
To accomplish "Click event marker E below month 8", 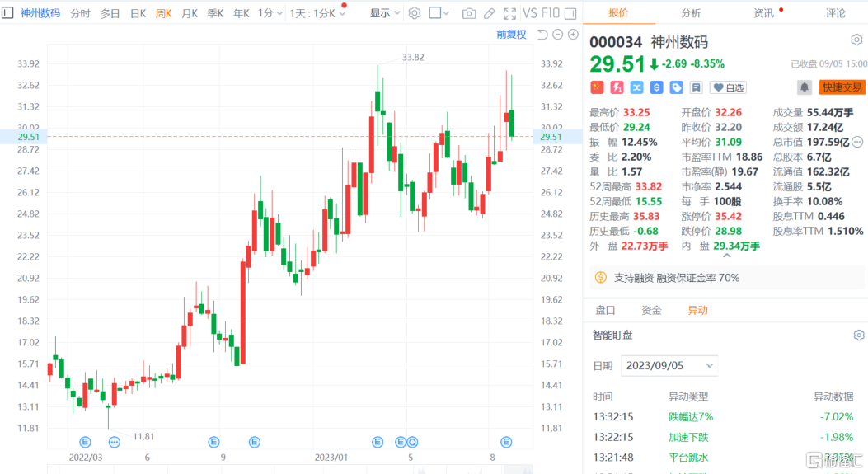I will tap(506, 442).
